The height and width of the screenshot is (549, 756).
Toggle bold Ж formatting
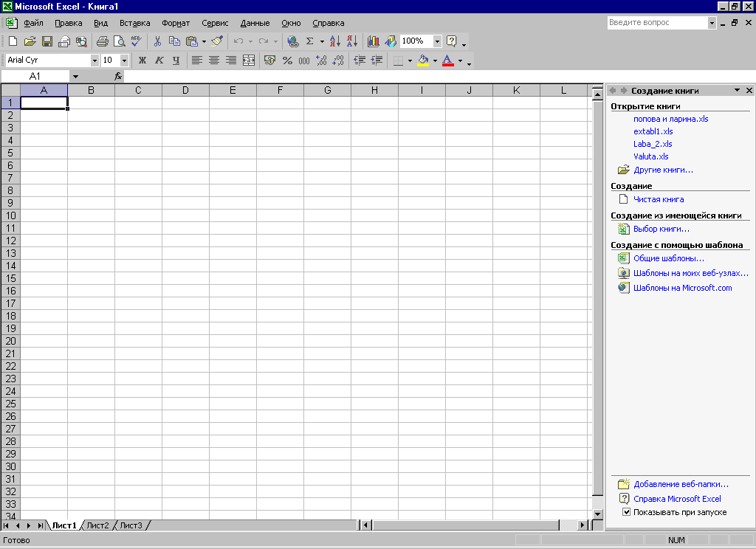click(x=142, y=61)
